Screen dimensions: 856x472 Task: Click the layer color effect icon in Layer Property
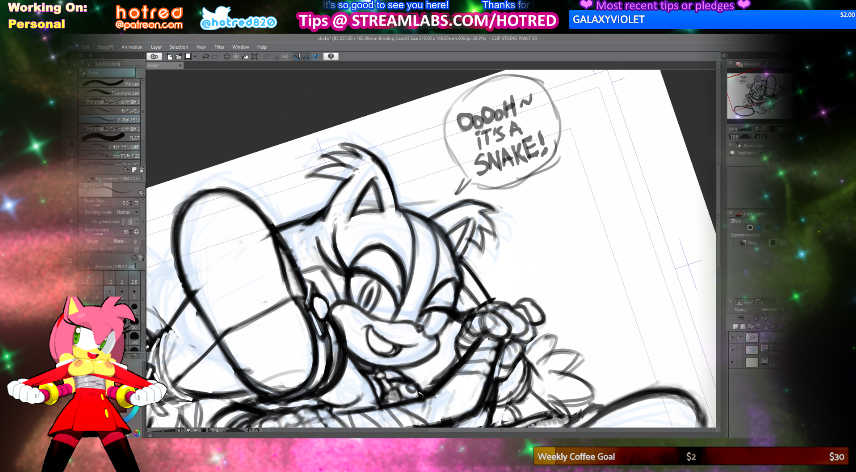(777, 228)
